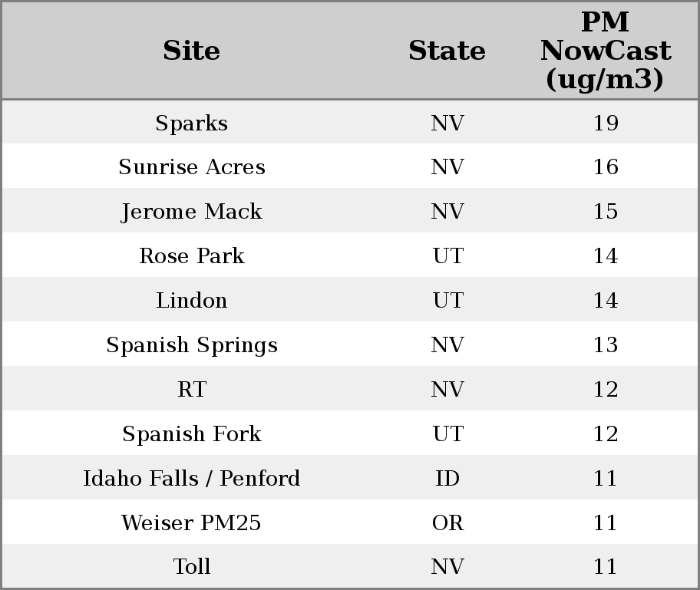The width and height of the screenshot is (700, 590).
Task: Click the value 16 for Sunrise Acres
Action: (x=606, y=167)
